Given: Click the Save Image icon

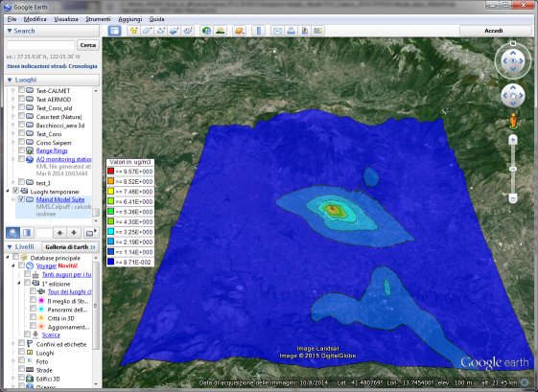Looking at the screenshot, I should click(305, 31).
